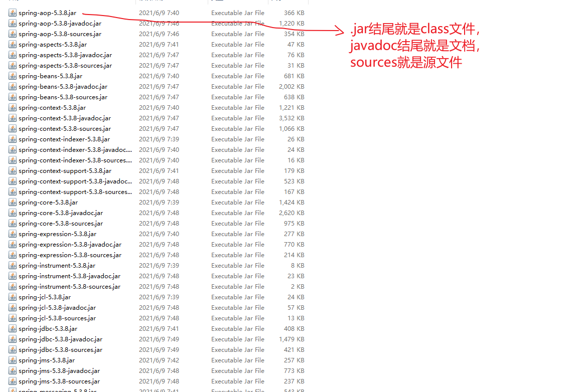Select file name spring-core-5.3.8.jar
This screenshot has height=392, width=583.
point(48,203)
